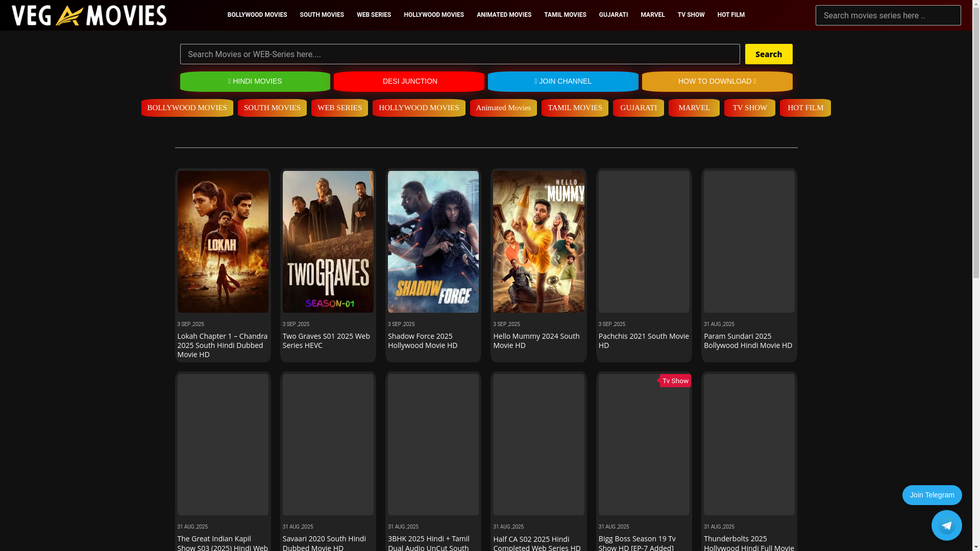The width and height of the screenshot is (980, 551).
Task: Click the blue JOIN CHANNEL button
Action: tap(563, 81)
